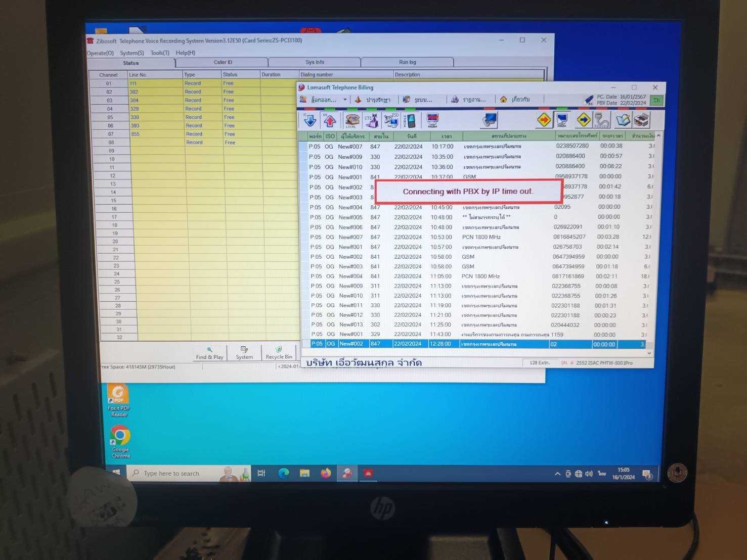Click the System button in Zibosoft window
The image size is (747, 560).
coord(244,353)
